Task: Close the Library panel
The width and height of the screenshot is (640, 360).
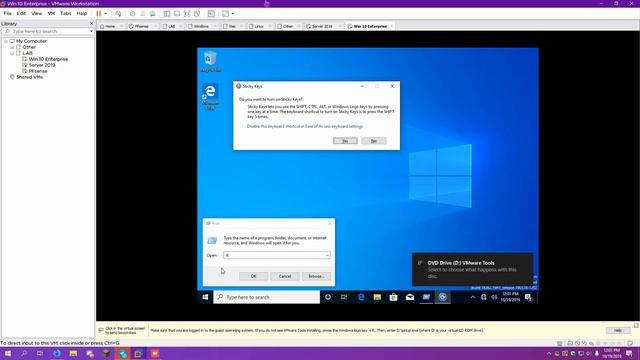Action: [91, 24]
